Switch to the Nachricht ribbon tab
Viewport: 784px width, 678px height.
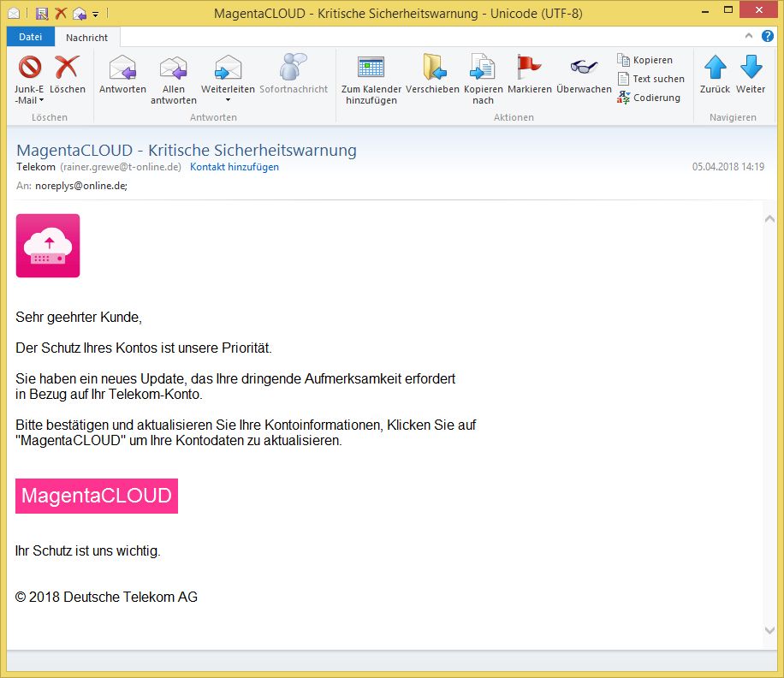click(x=86, y=38)
